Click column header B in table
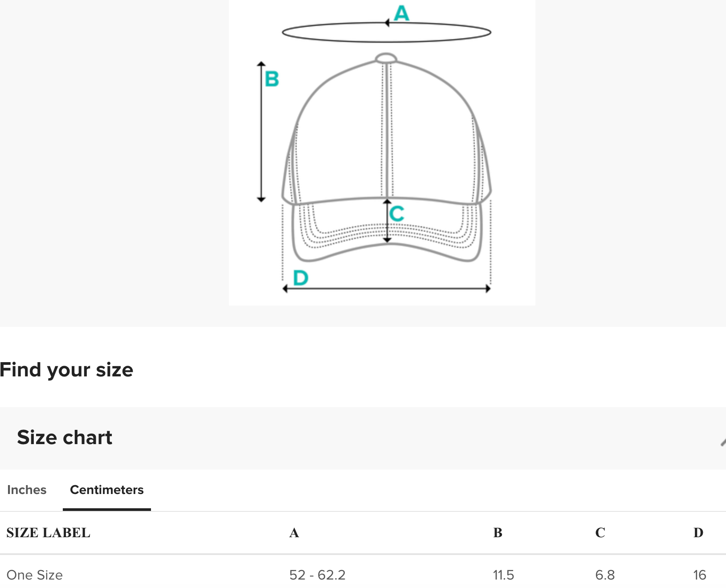Screen dimensions: 726x588 point(498,532)
